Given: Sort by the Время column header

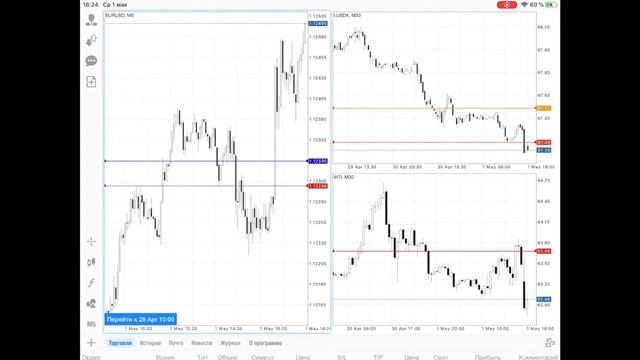Looking at the screenshot, I should 165,358.
